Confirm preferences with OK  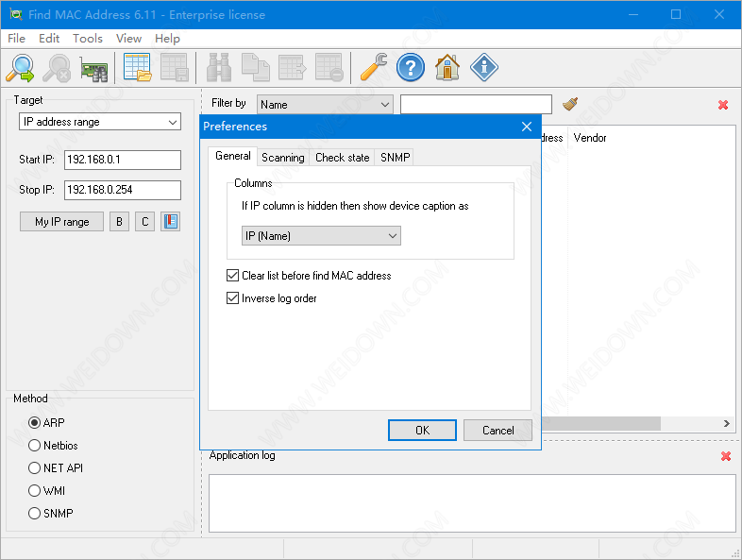(423, 431)
